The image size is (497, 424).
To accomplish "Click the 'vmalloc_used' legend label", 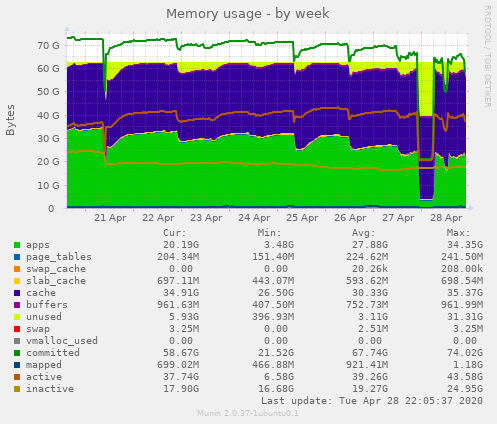I will point(62,341).
